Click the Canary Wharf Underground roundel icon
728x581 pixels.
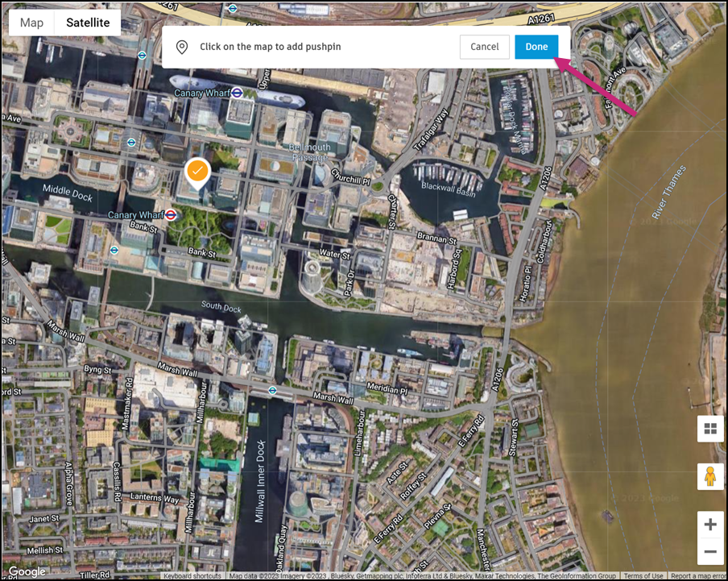pos(171,214)
